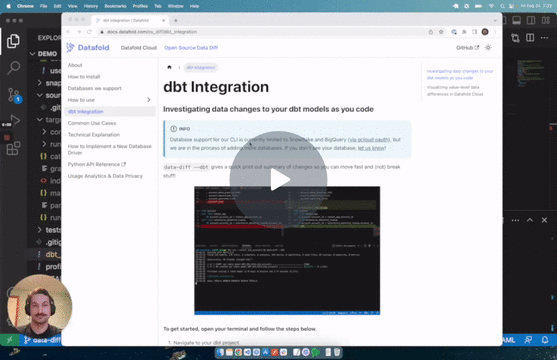
Task: Collapse the DEMO folder in Explorer
Action: point(32,54)
